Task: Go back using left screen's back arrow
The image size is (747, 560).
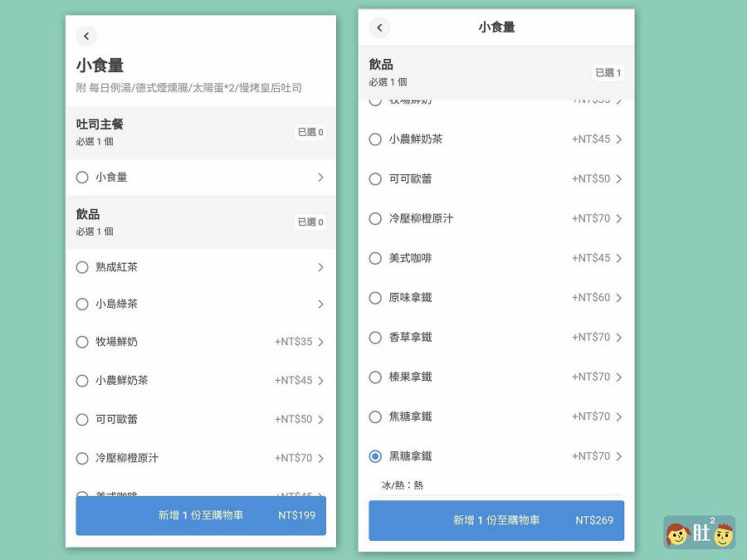Action: pos(86,36)
